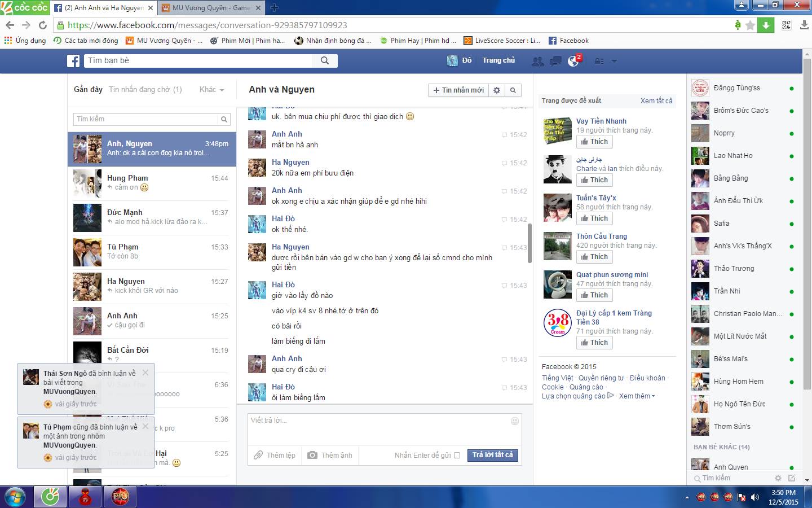The image size is (812, 508).
Task: Click the search magnifier next to Tìm bạn bè
Action: pos(325,61)
